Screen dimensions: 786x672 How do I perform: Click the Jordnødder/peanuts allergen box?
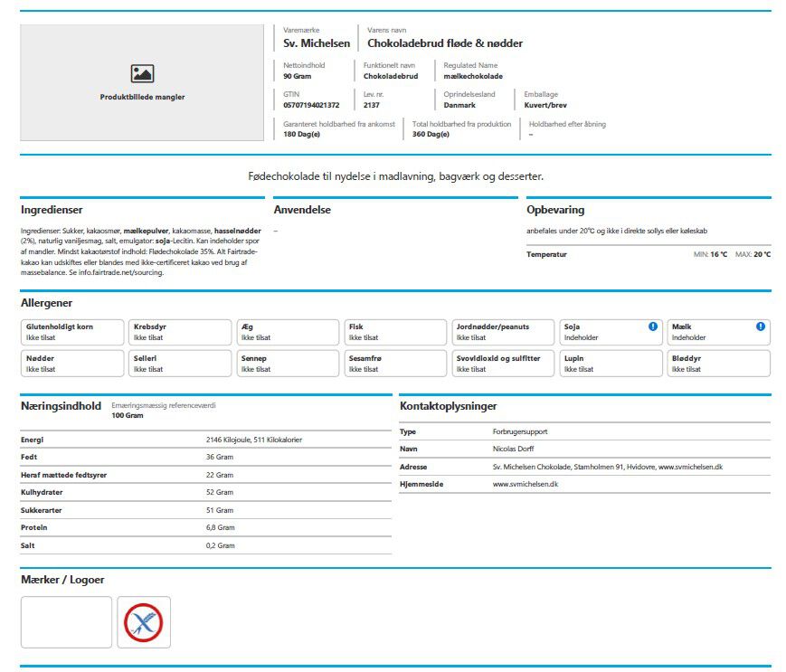[x=503, y=332]
